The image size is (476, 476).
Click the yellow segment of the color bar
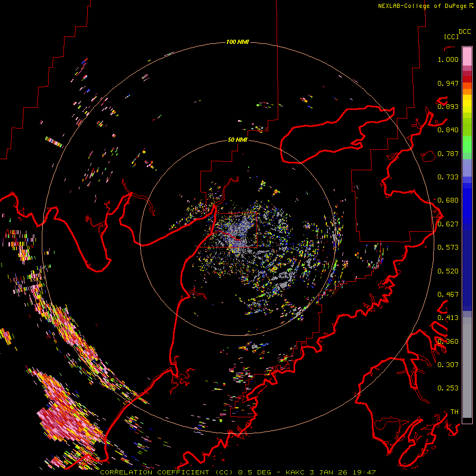pos(467,104)
